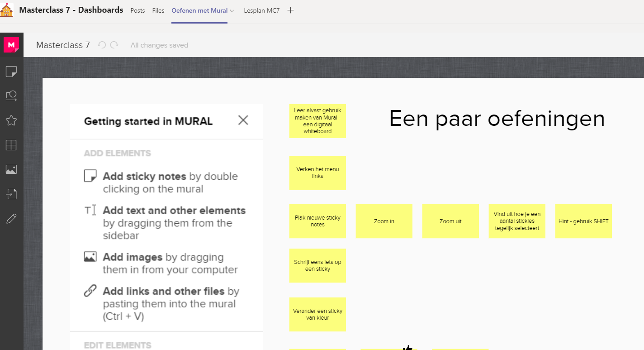This screenshot has height=350, width=644.
Task: Open the files import tool in the sidebar
Action: point(11,194)
